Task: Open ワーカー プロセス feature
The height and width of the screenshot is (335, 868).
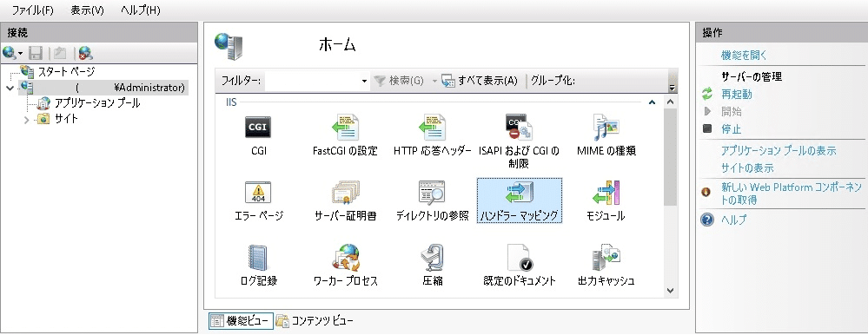Action: coord(346,266)
